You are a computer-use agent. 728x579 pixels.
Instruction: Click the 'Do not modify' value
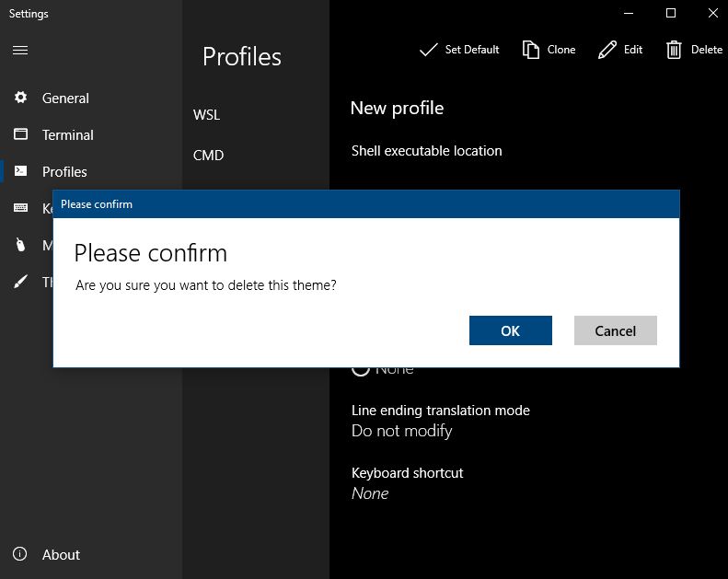coord(401,431)
